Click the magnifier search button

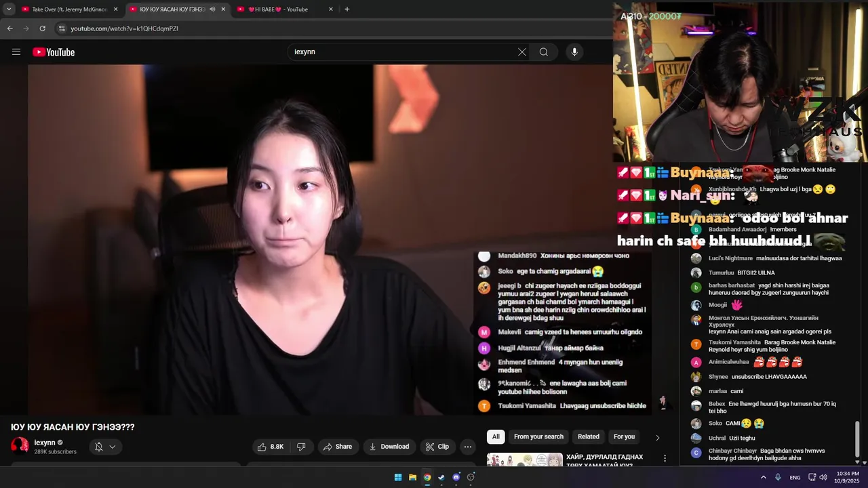[544, 52]
